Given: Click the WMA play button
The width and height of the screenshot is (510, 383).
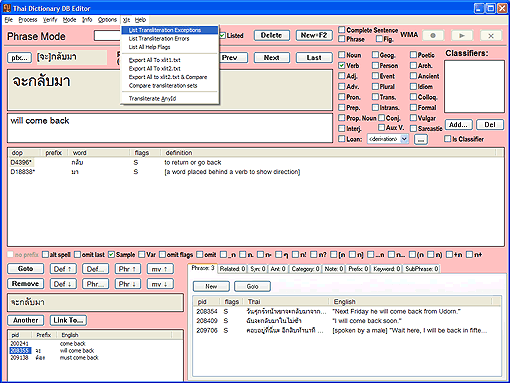Looking at the screenshot, I should pyautogui.click(x=462, y=35).
